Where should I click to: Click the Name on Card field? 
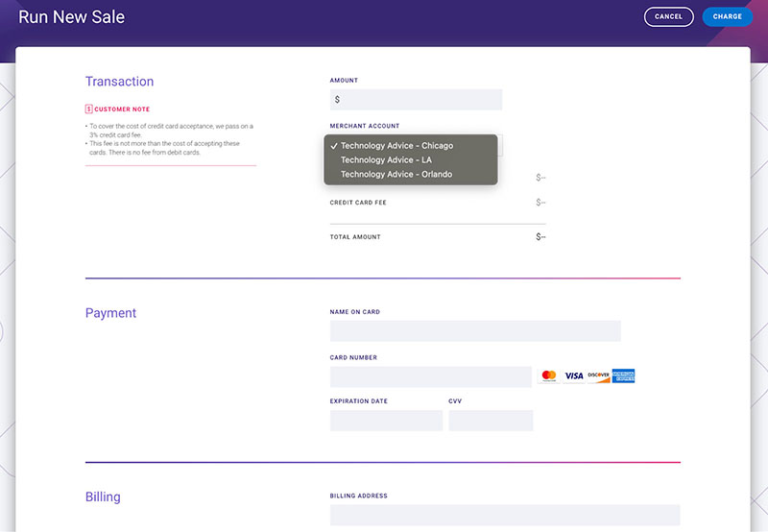coord(475,331)
